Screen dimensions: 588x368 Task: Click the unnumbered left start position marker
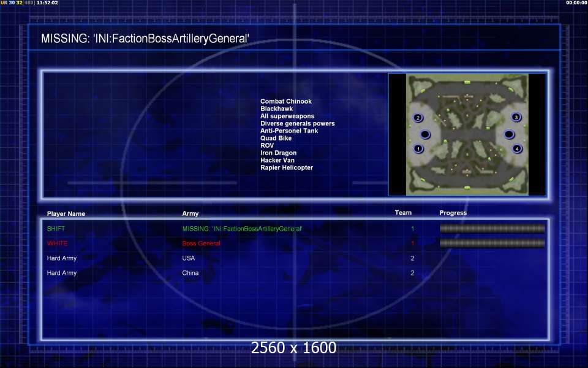point(425,134)
